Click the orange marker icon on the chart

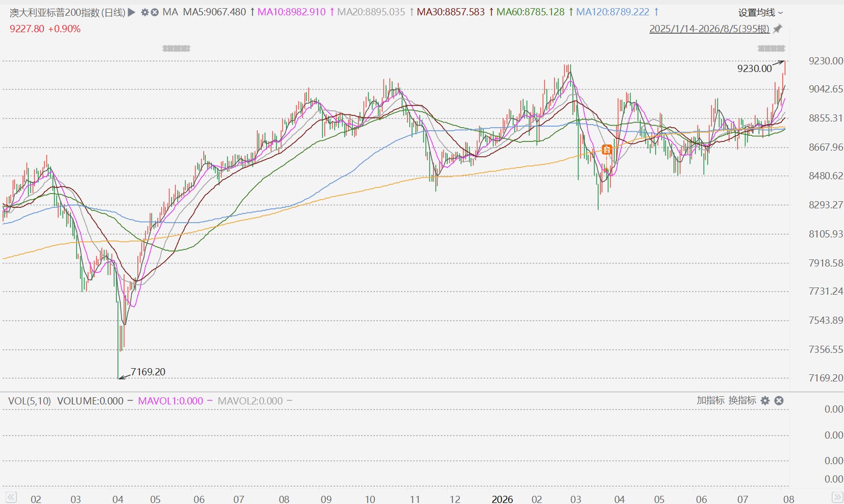tap(607, 150)
